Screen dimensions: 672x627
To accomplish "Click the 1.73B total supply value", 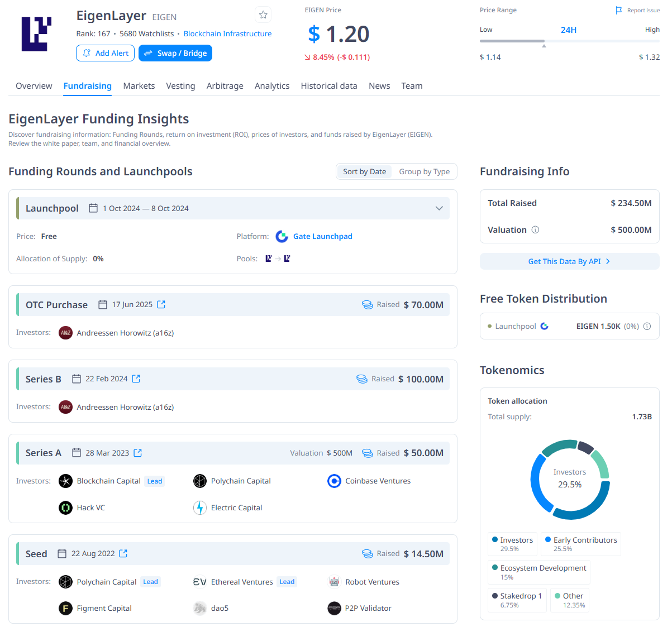I will (642, 417).
